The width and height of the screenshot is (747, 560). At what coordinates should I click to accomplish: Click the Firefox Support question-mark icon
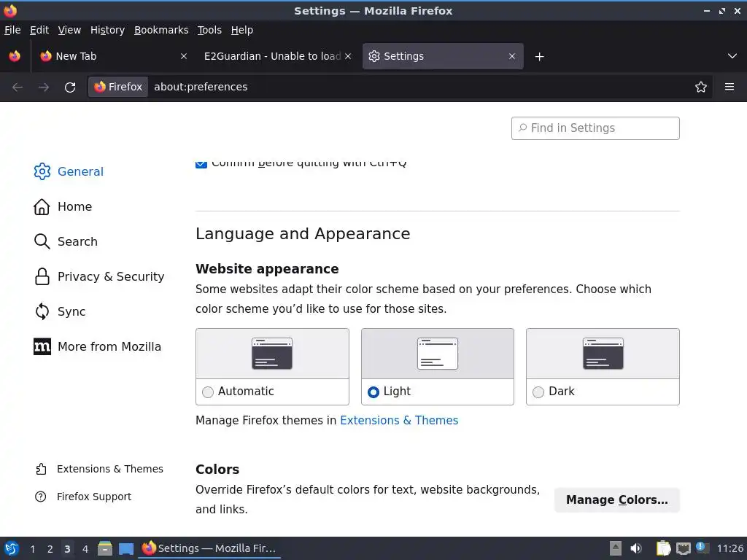(x=41, y=497)
